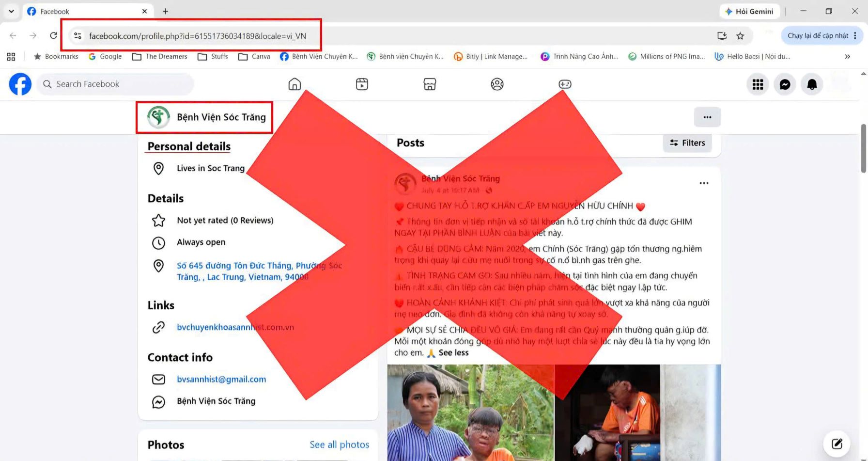
Task: Open the Marketplace storefront icon
Action: [x=430, y=84]
